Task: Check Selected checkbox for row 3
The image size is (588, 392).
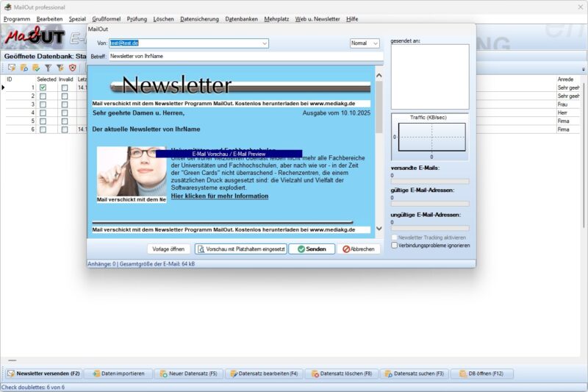Action: [x=43, y=104]
